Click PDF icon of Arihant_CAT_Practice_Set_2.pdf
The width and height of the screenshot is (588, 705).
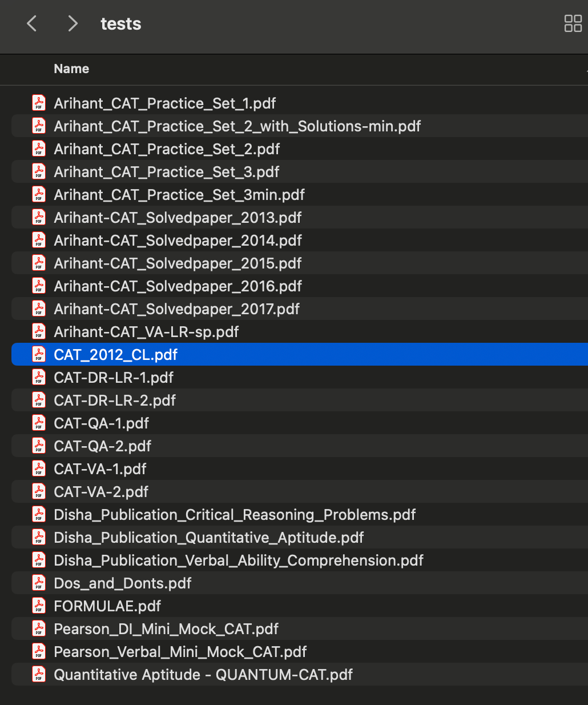pos(39,149)
